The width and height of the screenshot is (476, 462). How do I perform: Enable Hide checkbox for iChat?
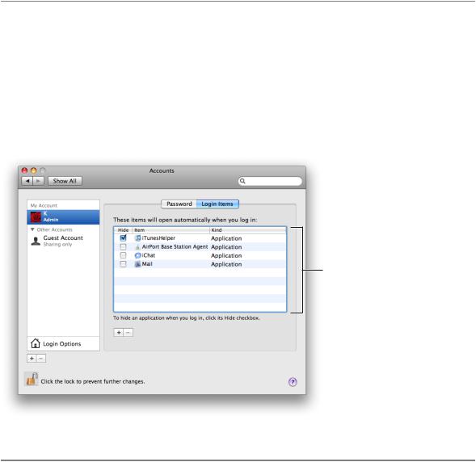click(123, 255)
